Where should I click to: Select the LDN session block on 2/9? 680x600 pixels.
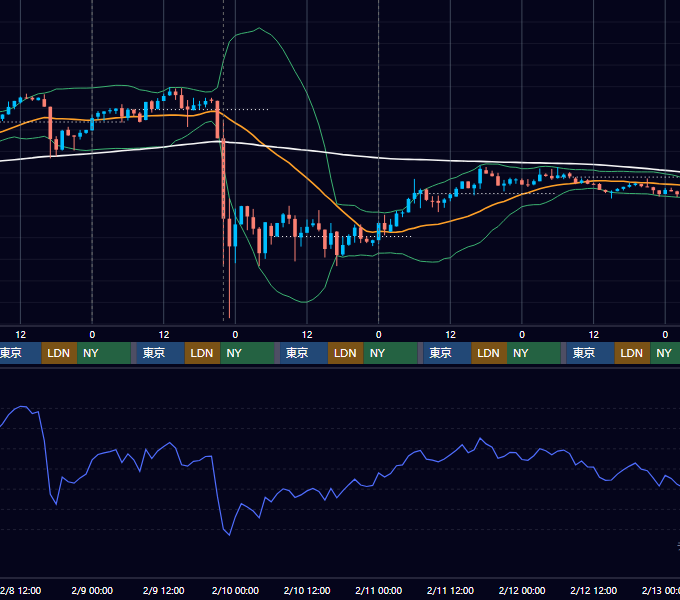coord(203,353)
